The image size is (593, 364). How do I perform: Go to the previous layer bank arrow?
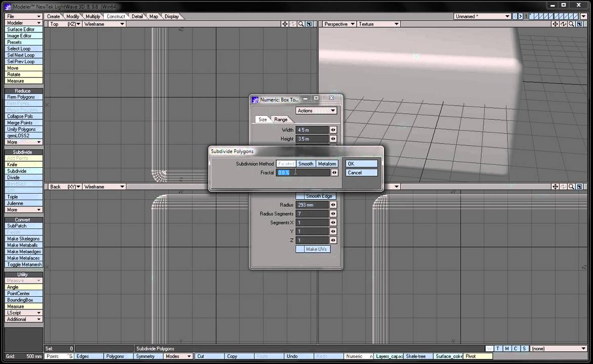click(x=515, y=16)
